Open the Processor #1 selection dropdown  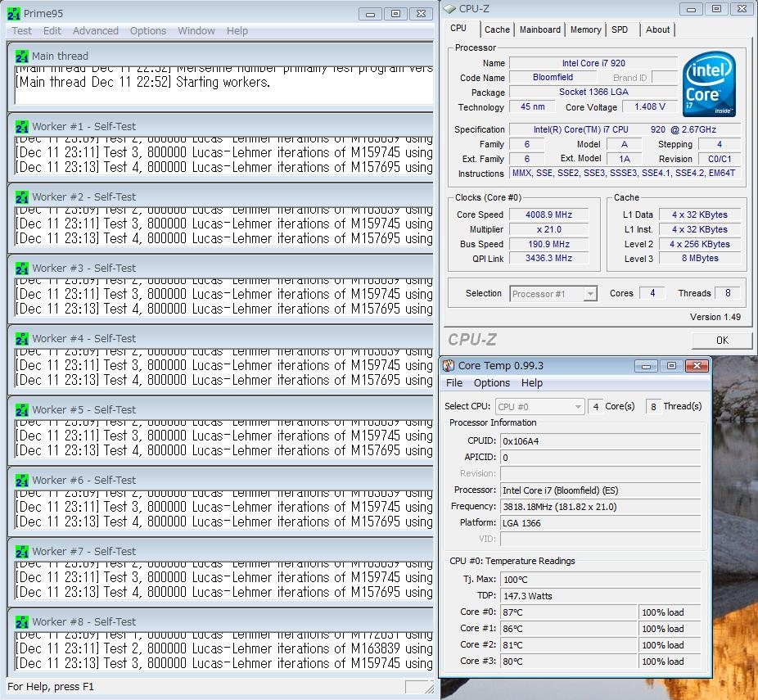coord(553,294)
